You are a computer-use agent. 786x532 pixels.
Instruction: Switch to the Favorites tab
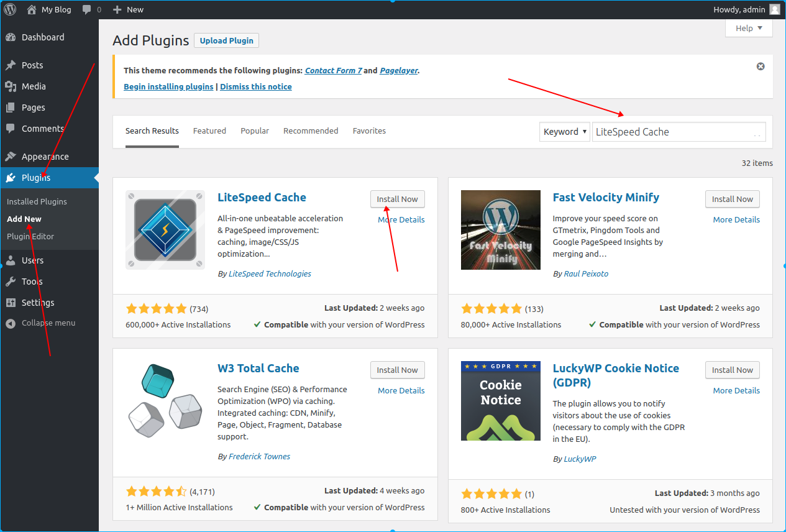369,131
